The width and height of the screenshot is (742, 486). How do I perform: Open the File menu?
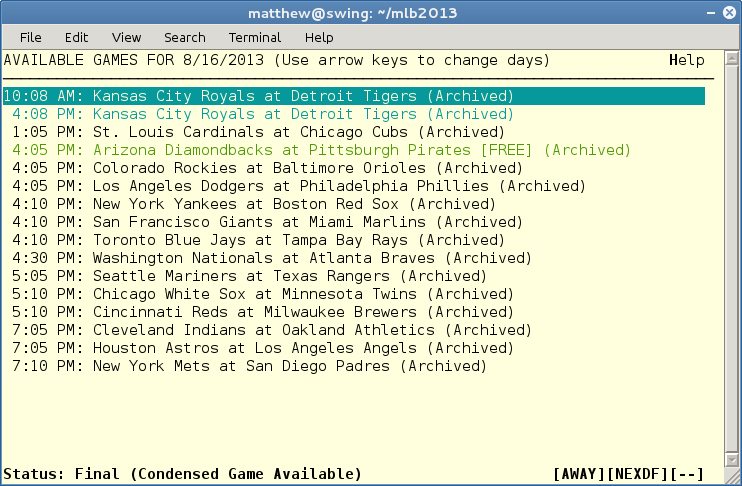pos(30,37)
